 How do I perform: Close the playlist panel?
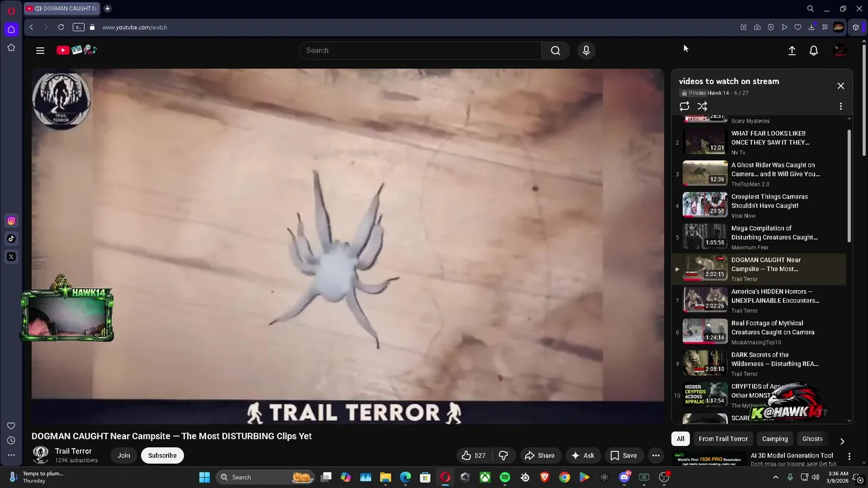pos(841,86)
